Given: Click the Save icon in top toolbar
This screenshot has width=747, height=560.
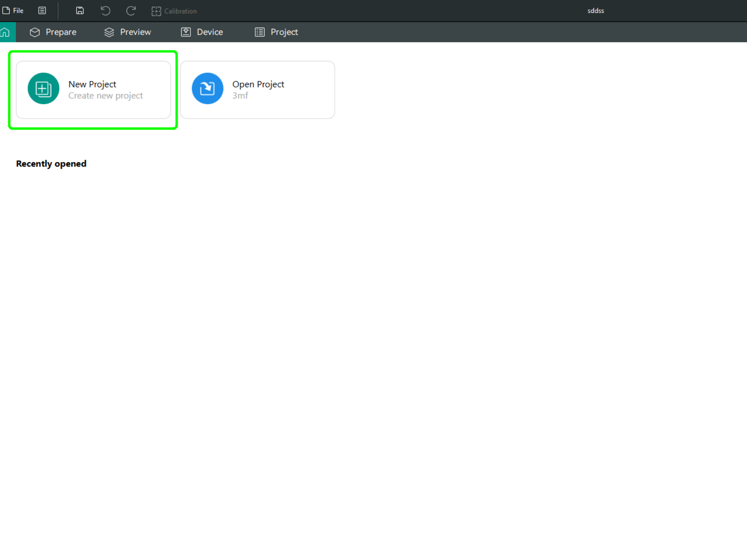Looking at the screenshot, I should (x=80, y=11).
